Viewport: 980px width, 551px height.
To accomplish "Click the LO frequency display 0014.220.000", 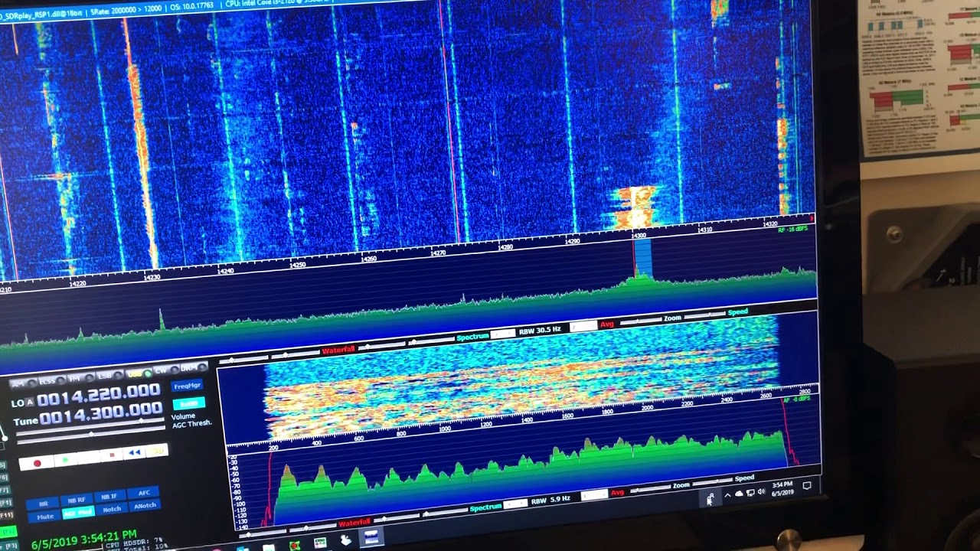I will coord(98,395).
